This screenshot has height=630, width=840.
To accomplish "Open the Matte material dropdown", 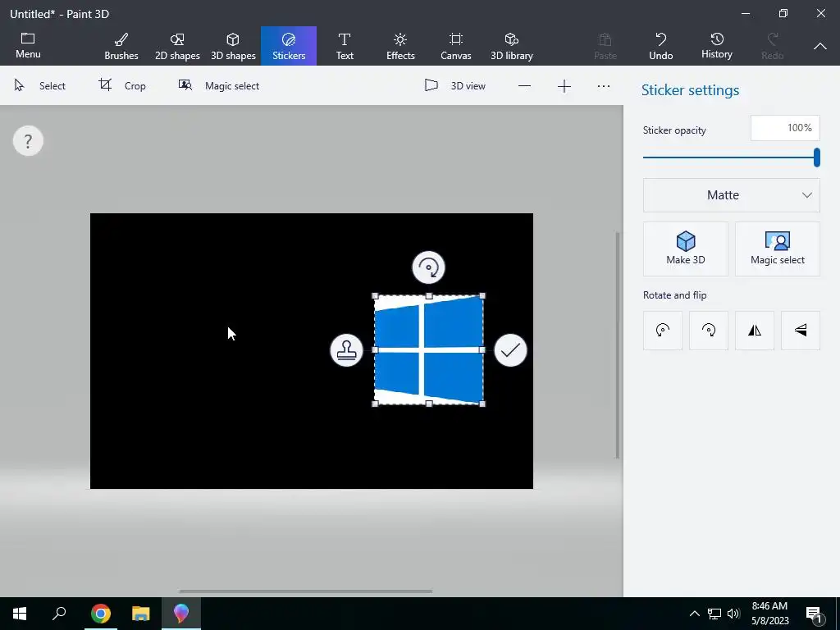I will [731, 195].
